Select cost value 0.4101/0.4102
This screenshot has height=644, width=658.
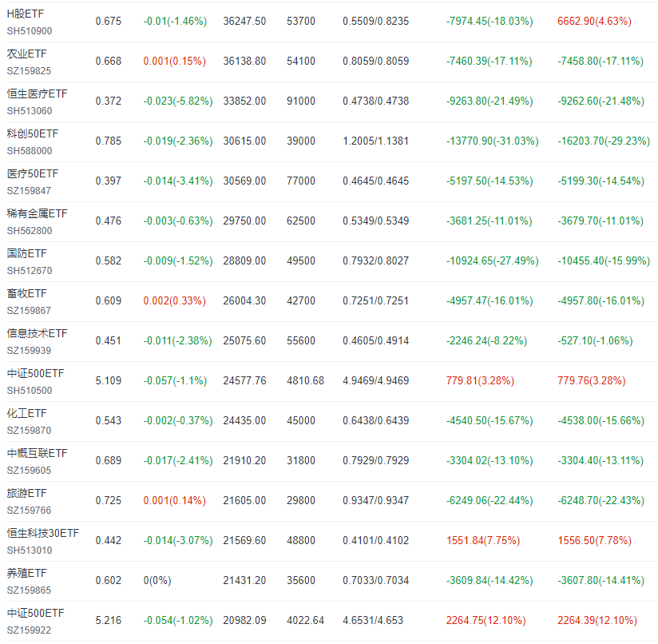(x=375, y=540)
